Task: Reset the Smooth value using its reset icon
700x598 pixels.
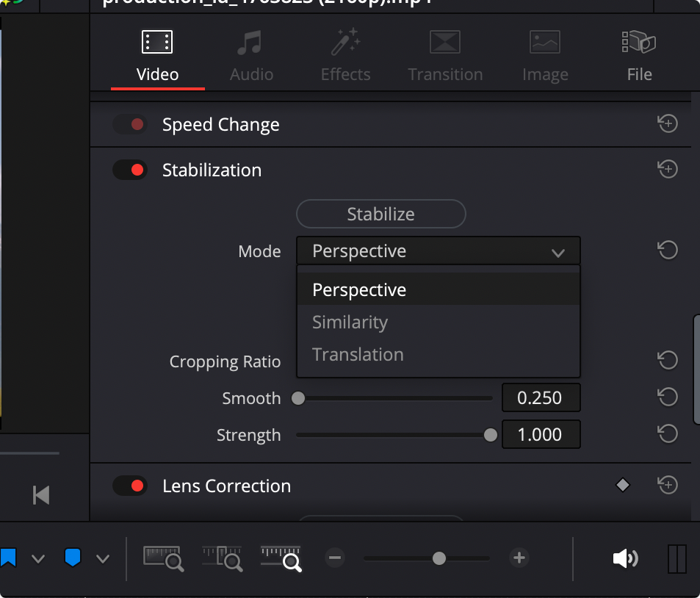Action: [668, 397]
